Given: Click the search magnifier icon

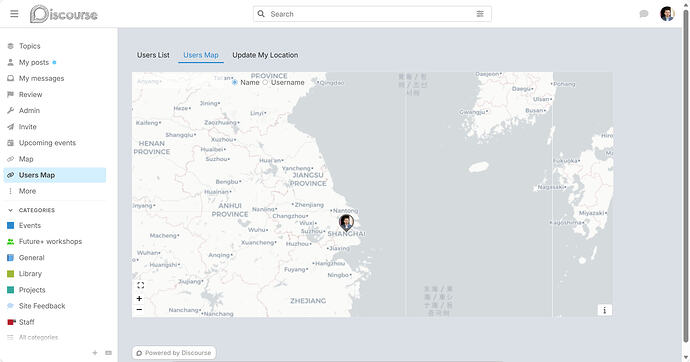Looking at the screenshot, I should pos(261,14).
